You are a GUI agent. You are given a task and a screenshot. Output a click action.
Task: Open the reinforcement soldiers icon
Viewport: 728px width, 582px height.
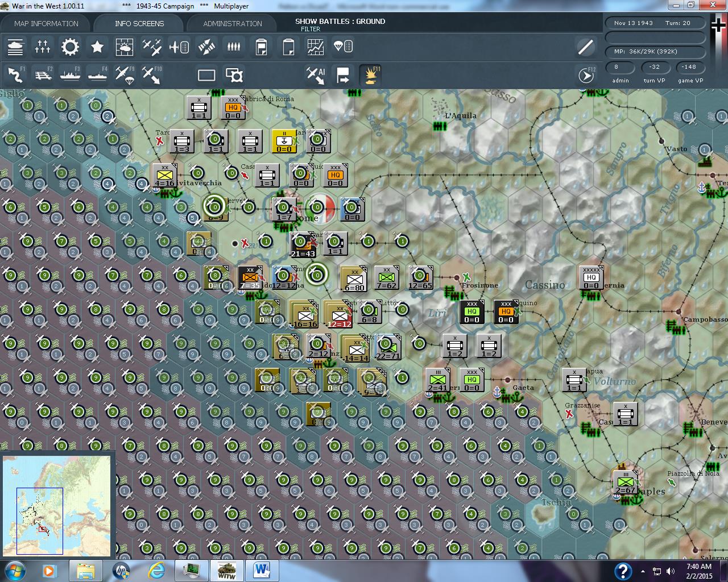pos(234,47)
